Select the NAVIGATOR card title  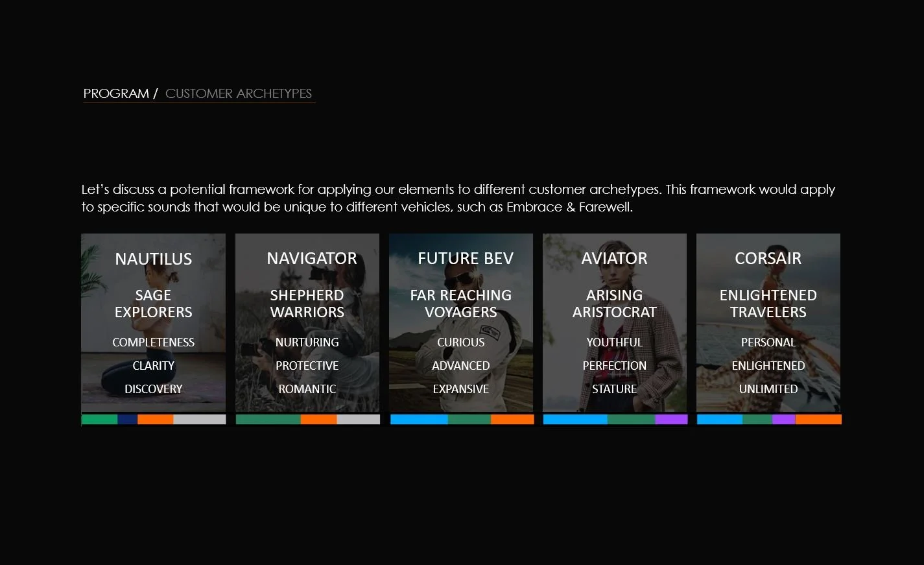312,258
